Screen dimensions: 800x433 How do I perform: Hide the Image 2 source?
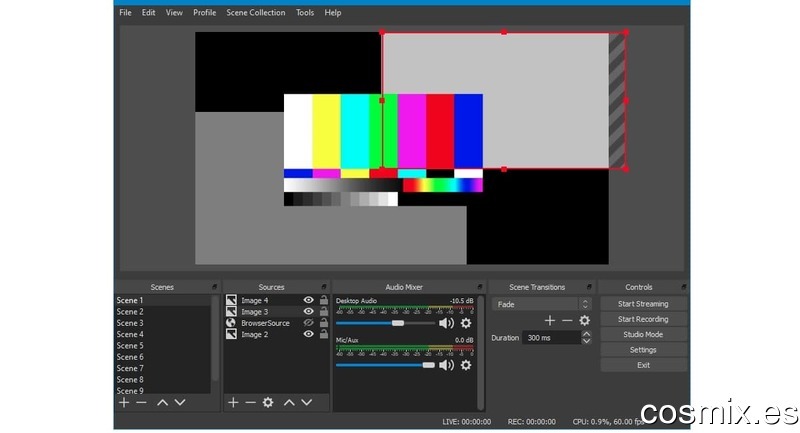coord(309,334)
